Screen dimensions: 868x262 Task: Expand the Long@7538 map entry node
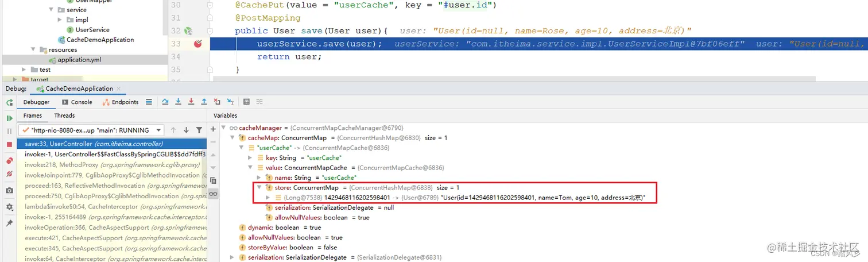point(268,198)
